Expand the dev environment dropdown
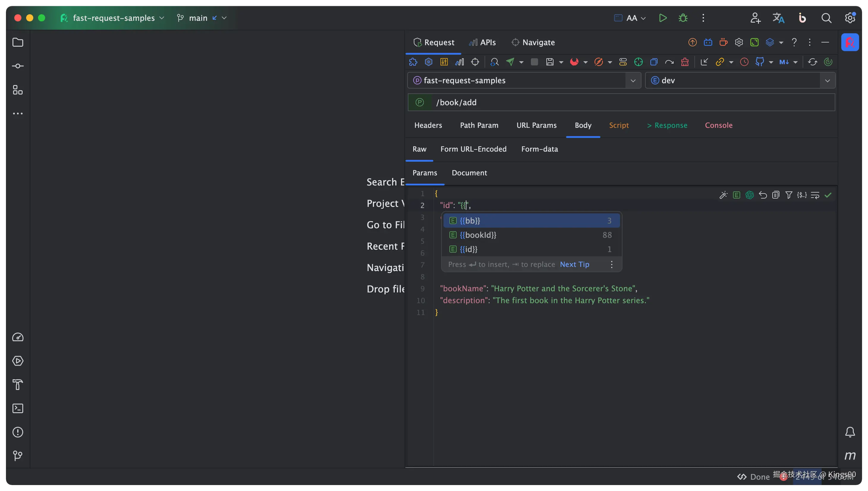The image size is (868, 491). coord(827,81)
